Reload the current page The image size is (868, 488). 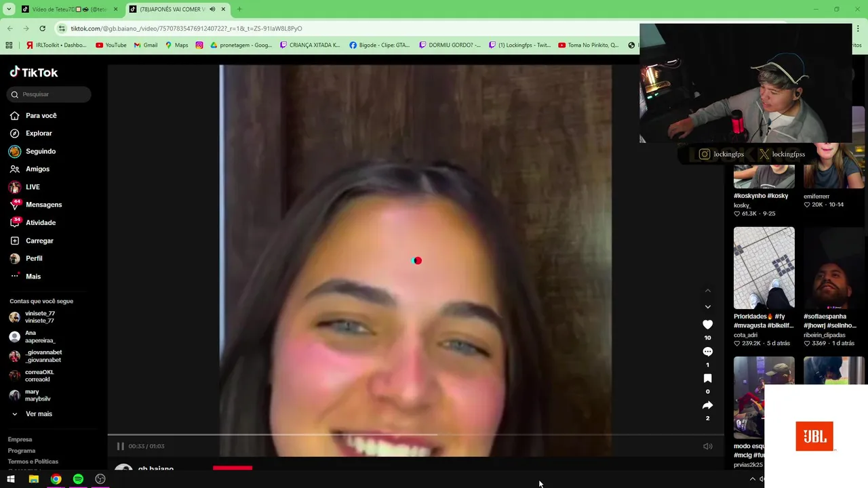click(x=42, y=28)
